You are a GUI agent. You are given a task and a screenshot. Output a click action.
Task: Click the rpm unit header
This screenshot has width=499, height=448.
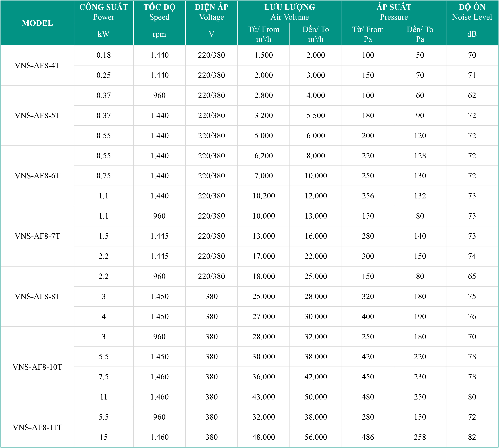(x=160, y=34)
